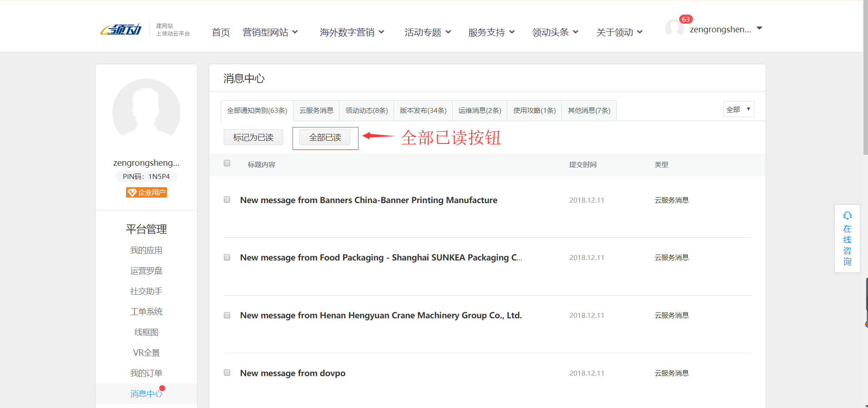The height and width of the screenshot is (408, 868).
Task: Open the 全部 filter dropdown
Action: pyautogui.click(x=738, y=109)
